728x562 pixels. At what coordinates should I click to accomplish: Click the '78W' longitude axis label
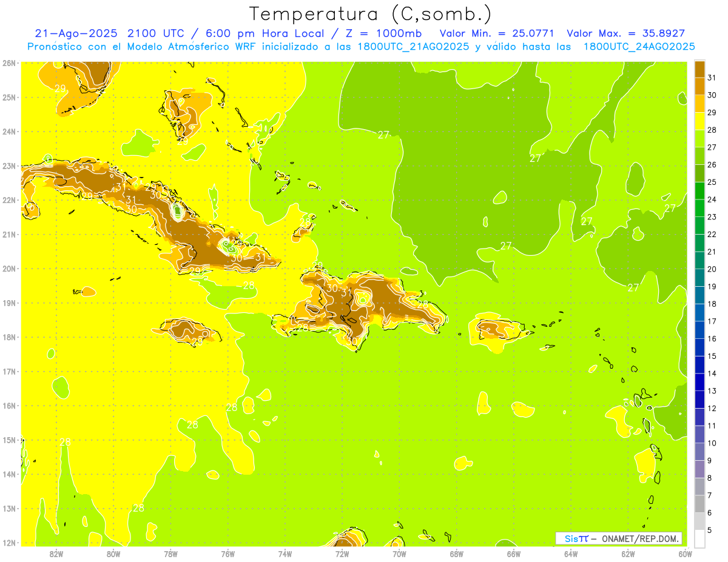[170, 554]
